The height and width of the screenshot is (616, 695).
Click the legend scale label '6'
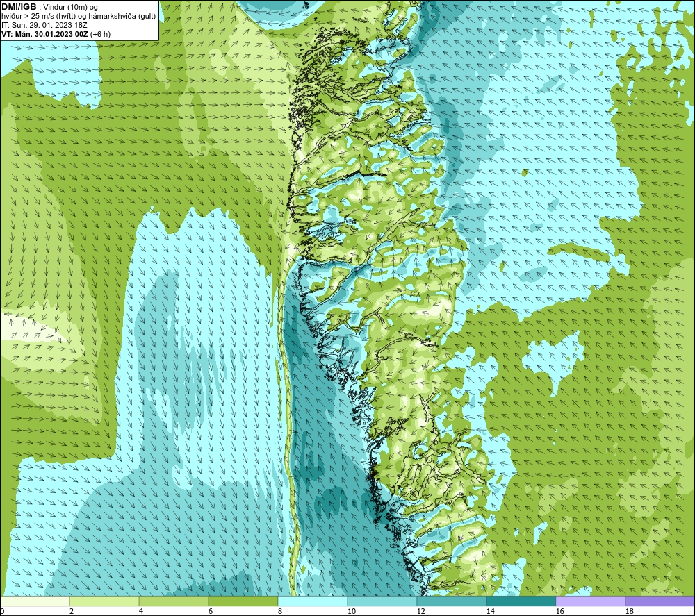[211, 611]
